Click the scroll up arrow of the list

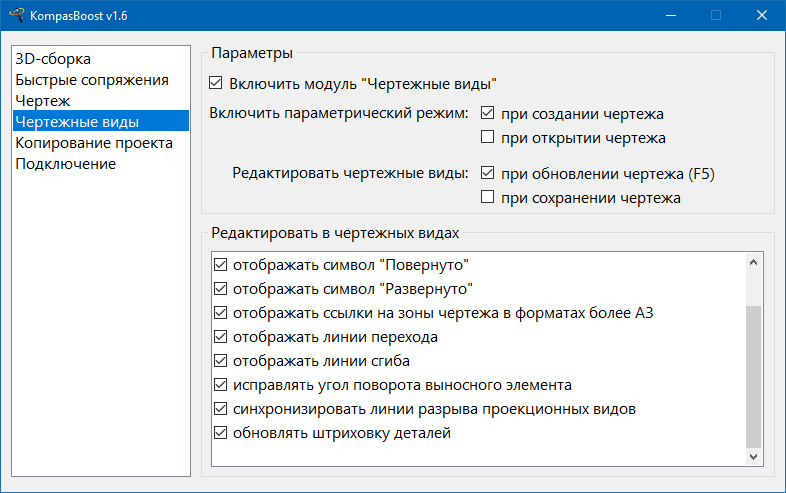pyautogui.click(x=754, y=264)
